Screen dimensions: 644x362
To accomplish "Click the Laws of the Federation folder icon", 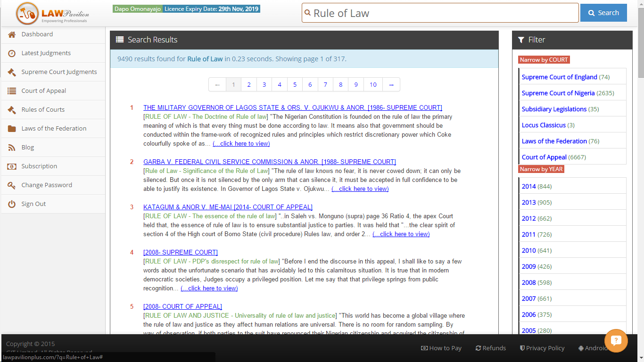I will pos(12,129).
